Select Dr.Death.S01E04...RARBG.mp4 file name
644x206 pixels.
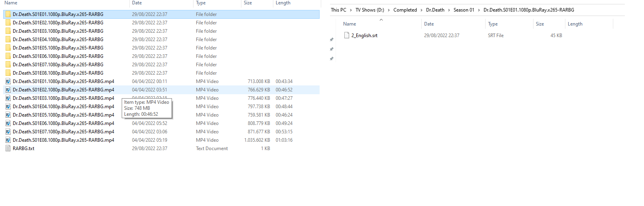pos(63,107)
